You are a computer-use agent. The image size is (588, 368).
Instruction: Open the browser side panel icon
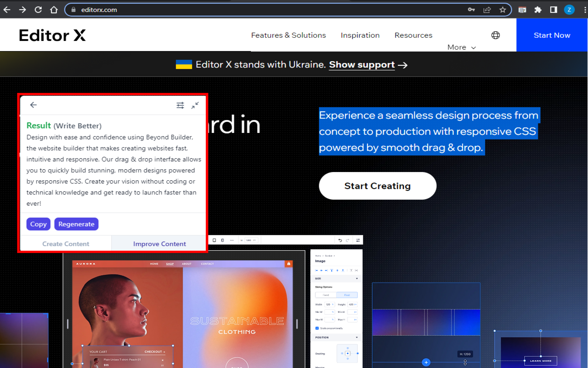pos(554,10)
